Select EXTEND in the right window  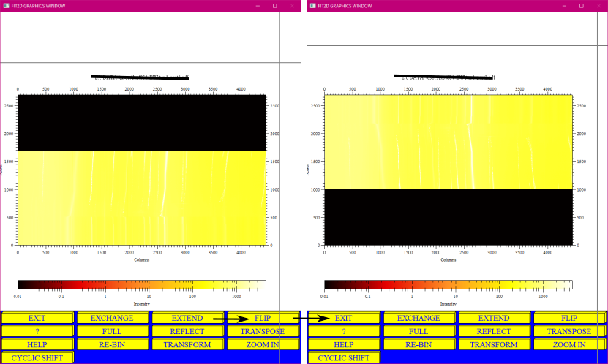(494, 318)
